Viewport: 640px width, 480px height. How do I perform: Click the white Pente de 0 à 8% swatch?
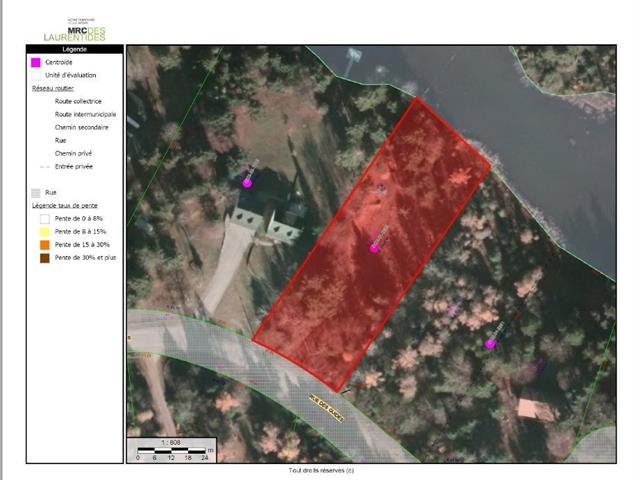(44, 217)
